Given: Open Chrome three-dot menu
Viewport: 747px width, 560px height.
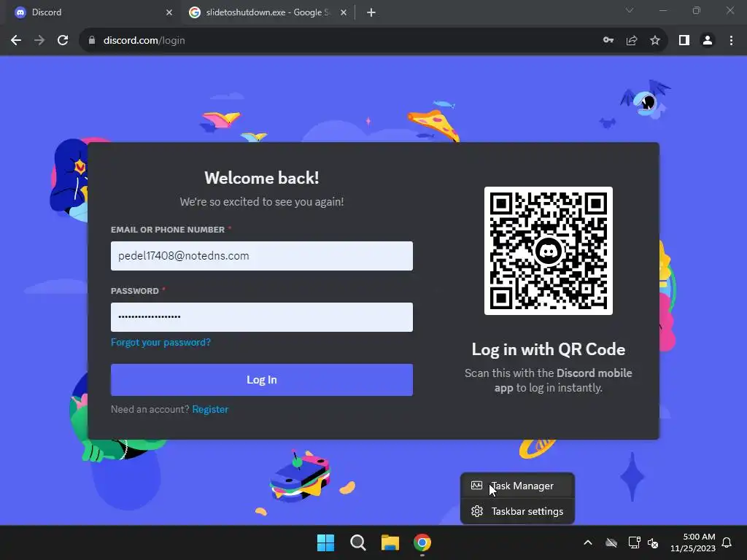Looking at the screenshot, I should (x=731, y=41).
